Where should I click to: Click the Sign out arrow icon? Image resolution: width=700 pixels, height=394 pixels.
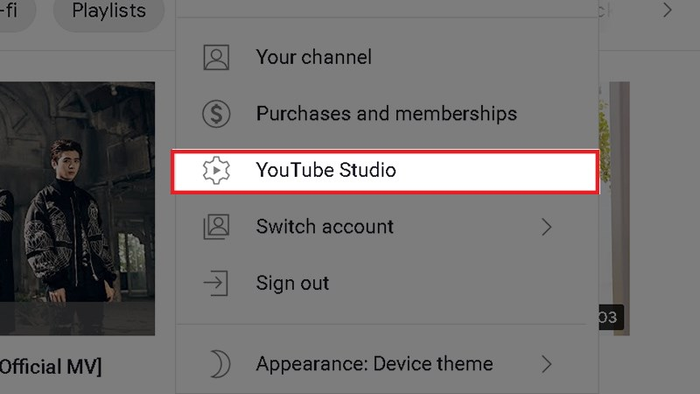(216, 283)
